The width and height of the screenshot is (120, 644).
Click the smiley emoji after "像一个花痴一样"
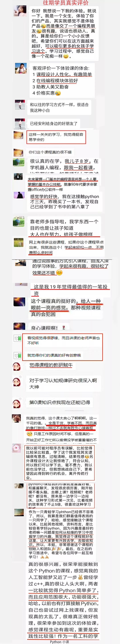66,56
